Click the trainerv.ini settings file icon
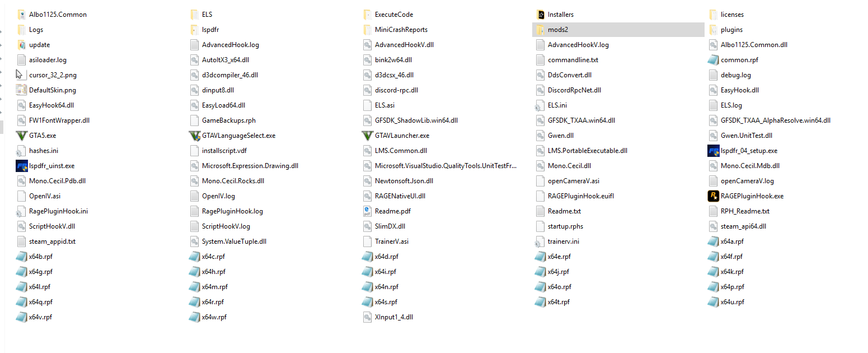The width and height of the screenshot is (868, 353). click(540, 241)
